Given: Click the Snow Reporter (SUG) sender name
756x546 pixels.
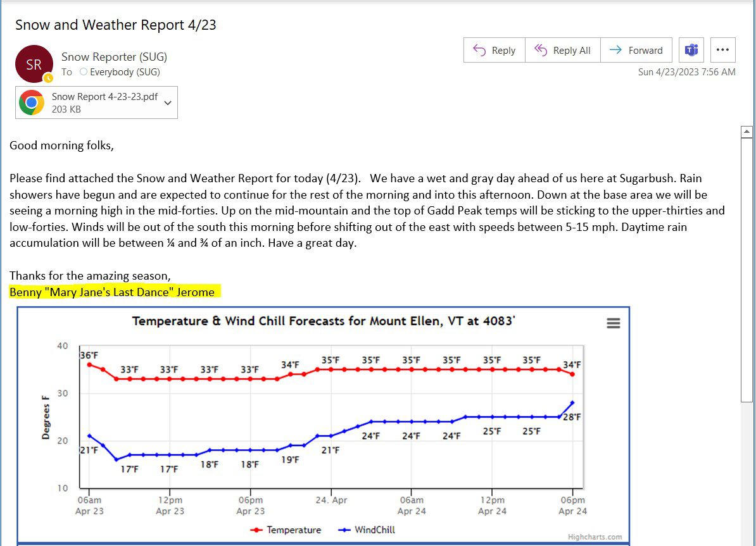Looking at the screenshot, I should point(113,56).
